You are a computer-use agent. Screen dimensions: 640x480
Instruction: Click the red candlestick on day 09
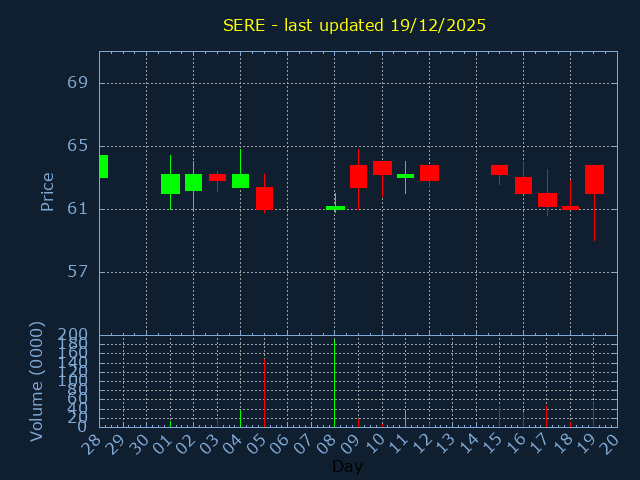pyautogui.click(x=358, y=176)
